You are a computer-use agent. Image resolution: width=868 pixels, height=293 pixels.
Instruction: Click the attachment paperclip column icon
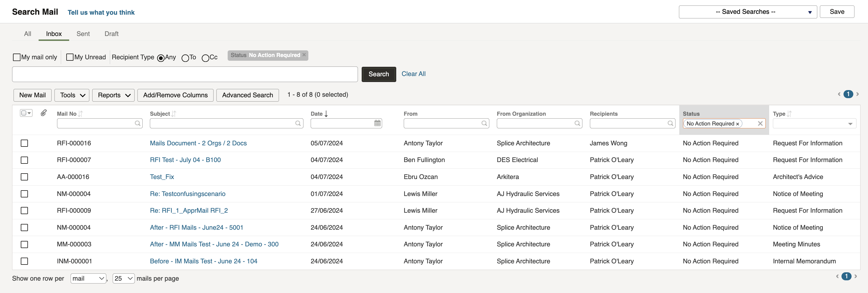tap(44, 113)
